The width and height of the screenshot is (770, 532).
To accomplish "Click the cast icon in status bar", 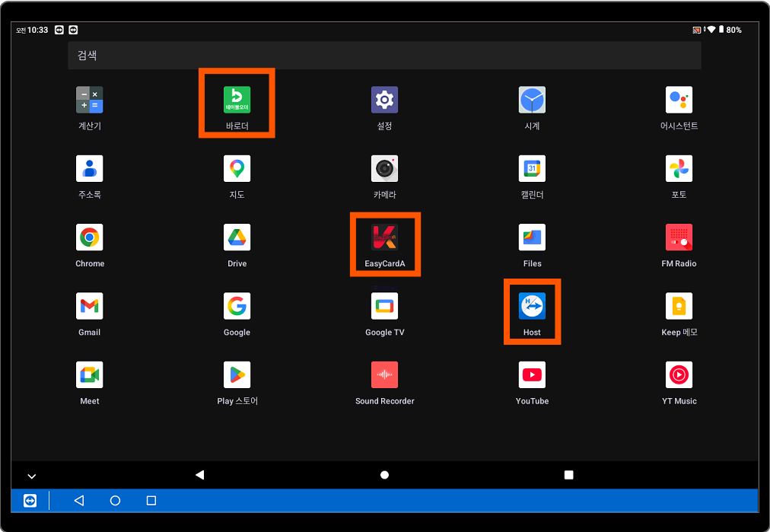I will [696, 30].
